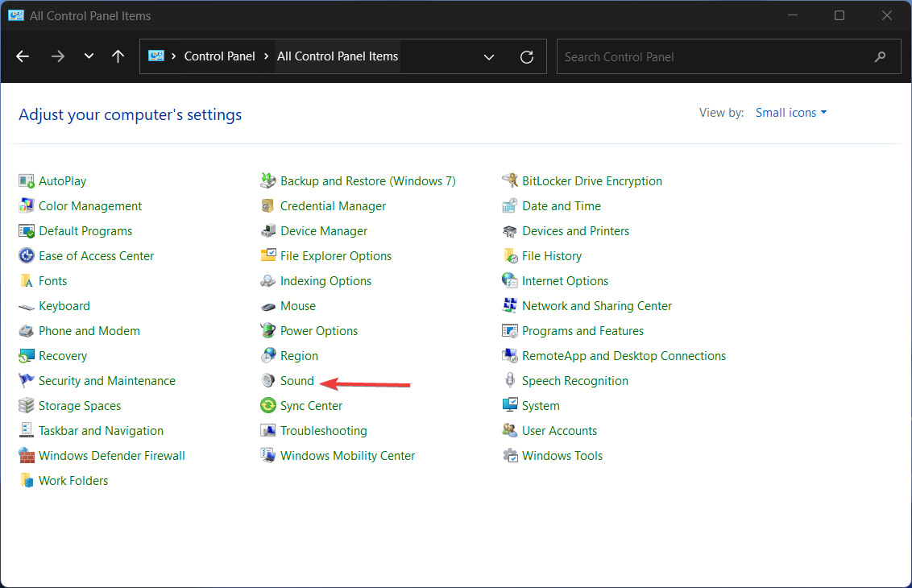Screen dimensions: 912x588
Task: Click the Control Panel breadcrumb
Action: pyautogui.click(x=219, y=56)
